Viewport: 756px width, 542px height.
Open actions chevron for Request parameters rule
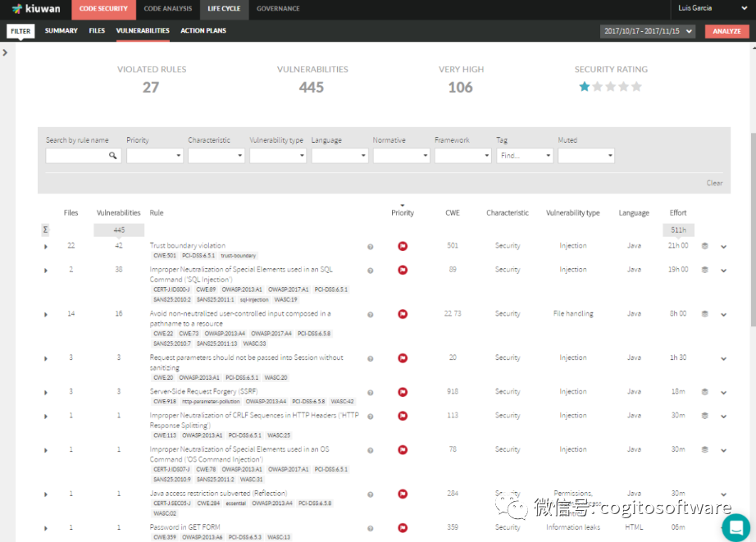[724, 359]
